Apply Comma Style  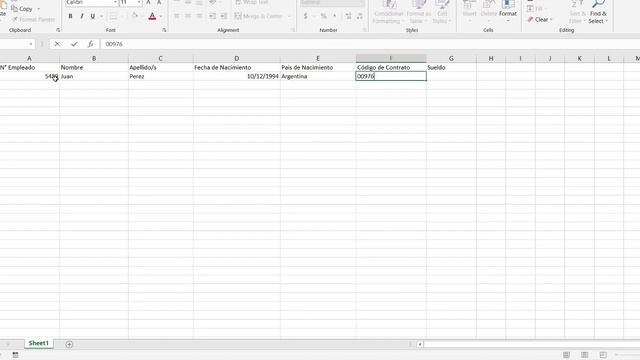click(x=335, y=16)
